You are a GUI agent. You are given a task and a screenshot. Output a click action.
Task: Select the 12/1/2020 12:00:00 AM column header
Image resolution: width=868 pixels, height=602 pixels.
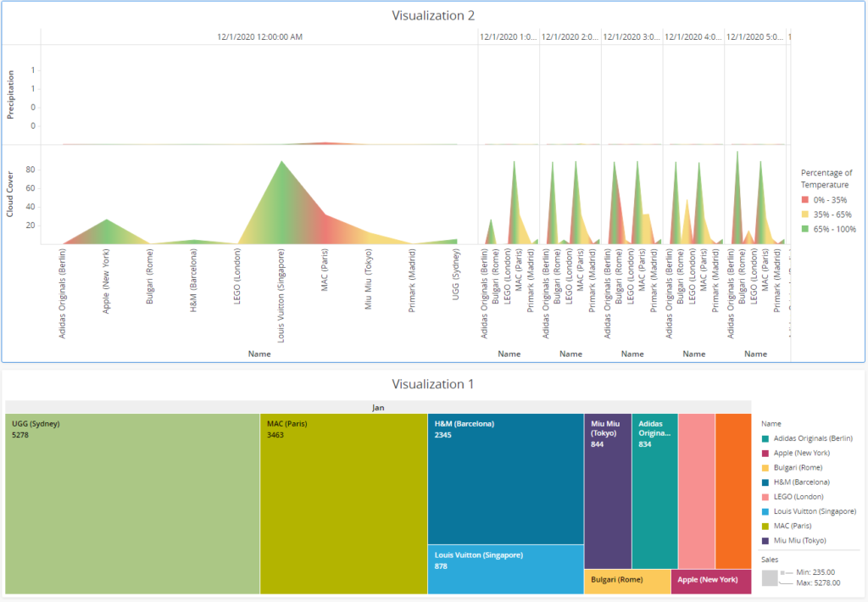coord(259,37)
